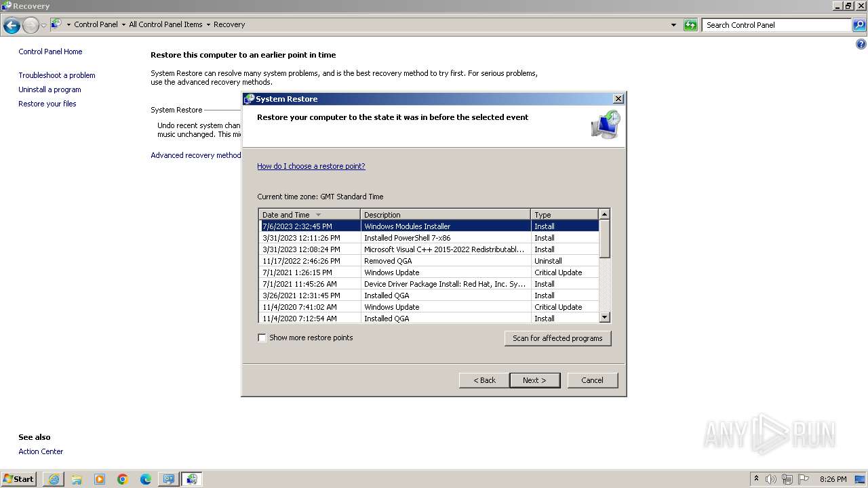Click the System Restore title bar icon

coord(249,99)
